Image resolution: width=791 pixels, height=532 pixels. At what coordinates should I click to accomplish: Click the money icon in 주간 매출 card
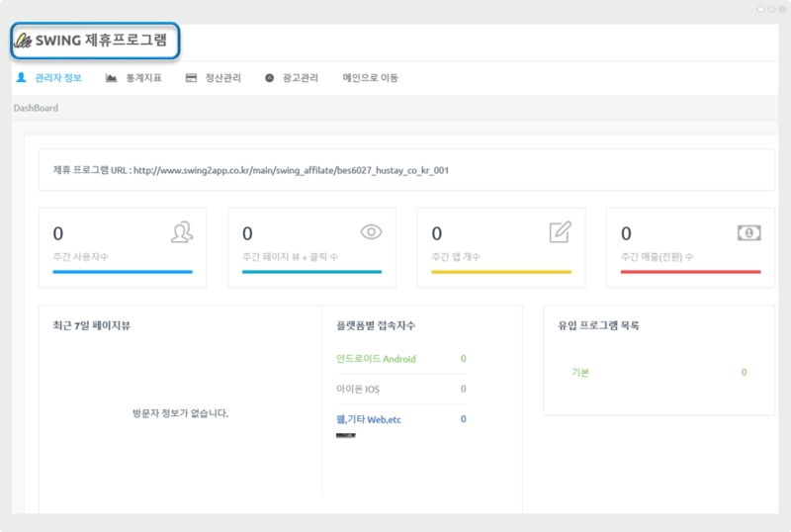748,232
